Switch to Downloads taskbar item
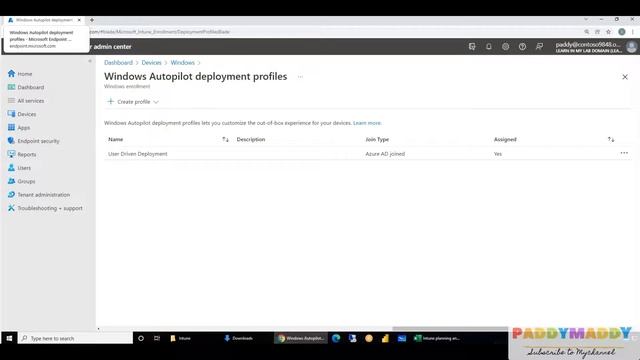 239,338
